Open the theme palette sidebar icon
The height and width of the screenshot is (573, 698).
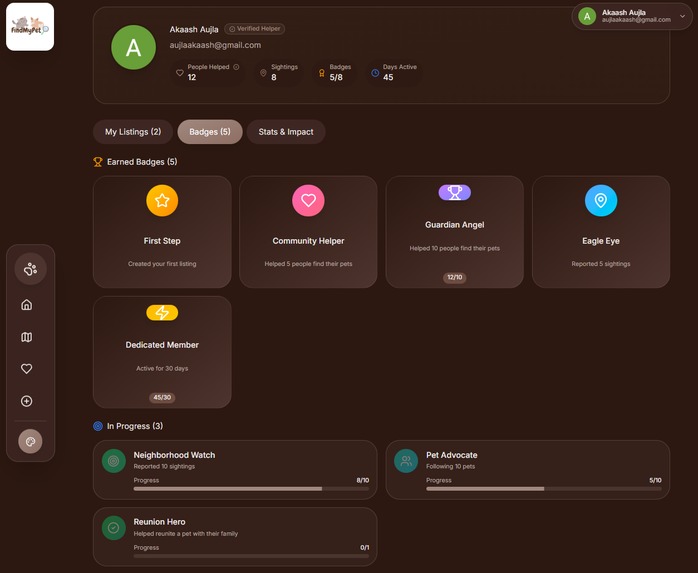point(30,441)
